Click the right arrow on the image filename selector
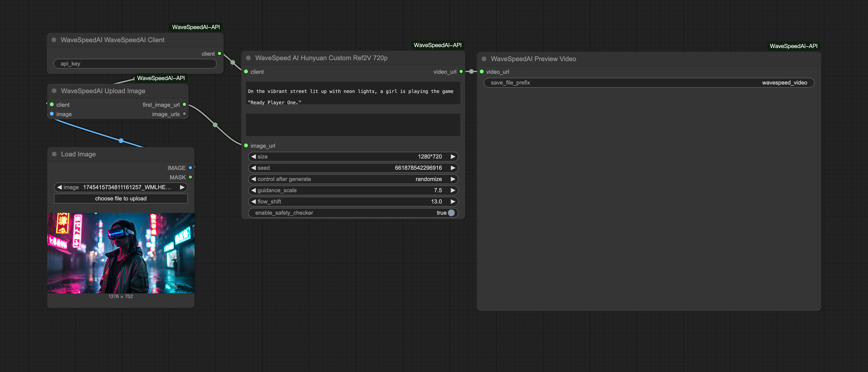Screen dimensions: 868x372 point(182,187)
